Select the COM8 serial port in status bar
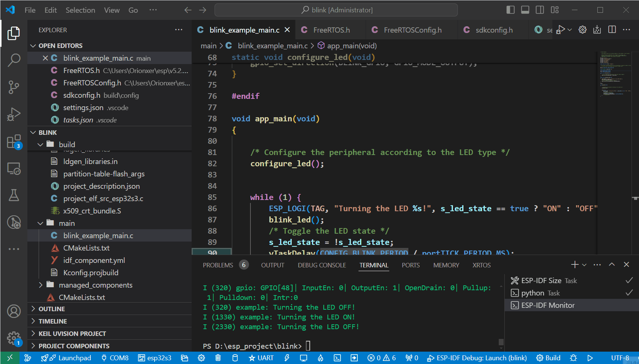Viewport: 639px width, 364px height. tap(115, 358)
